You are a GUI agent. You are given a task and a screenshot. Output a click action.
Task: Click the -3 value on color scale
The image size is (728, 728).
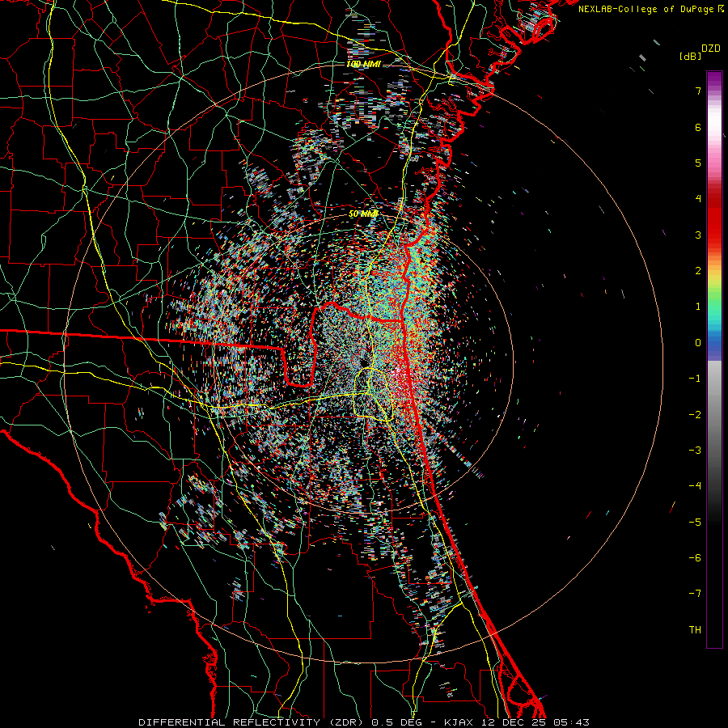point(695,451)
